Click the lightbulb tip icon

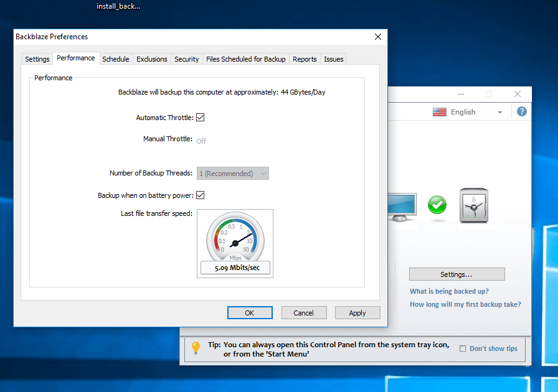pyautogui.click(x=196, y=348)
